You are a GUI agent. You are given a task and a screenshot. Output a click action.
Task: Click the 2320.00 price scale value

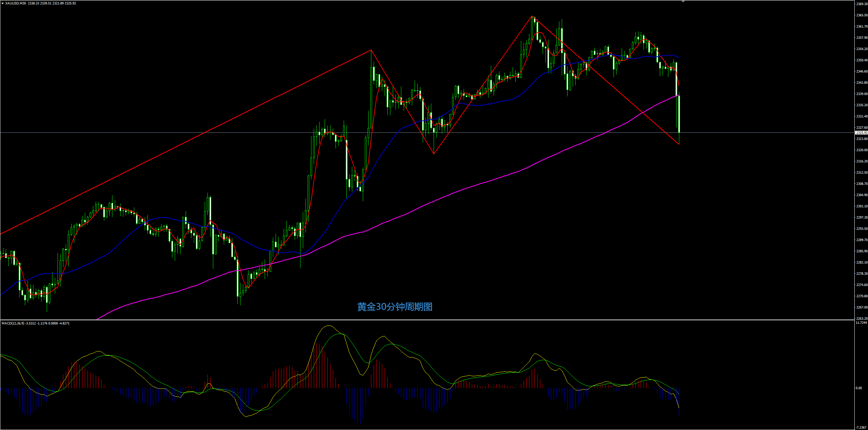click(x=862, y=150)
